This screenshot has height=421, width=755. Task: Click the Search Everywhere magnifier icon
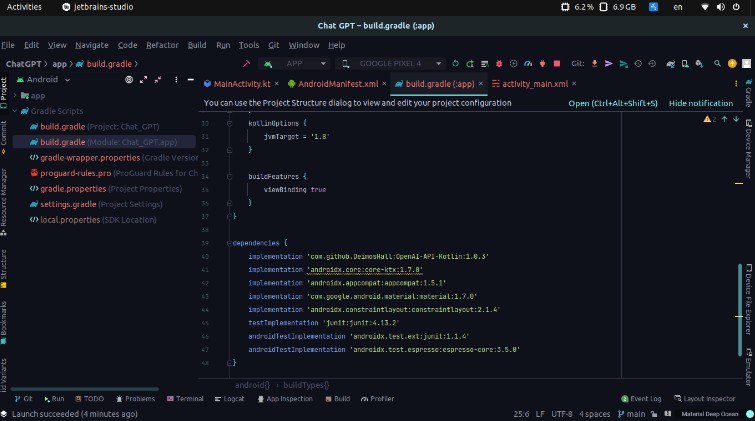717,64
